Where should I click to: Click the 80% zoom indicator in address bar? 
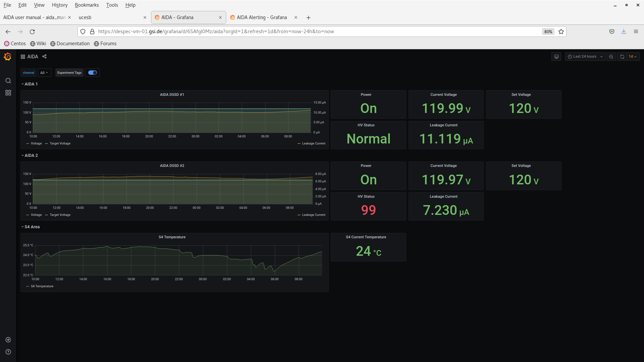pos(548,32)
